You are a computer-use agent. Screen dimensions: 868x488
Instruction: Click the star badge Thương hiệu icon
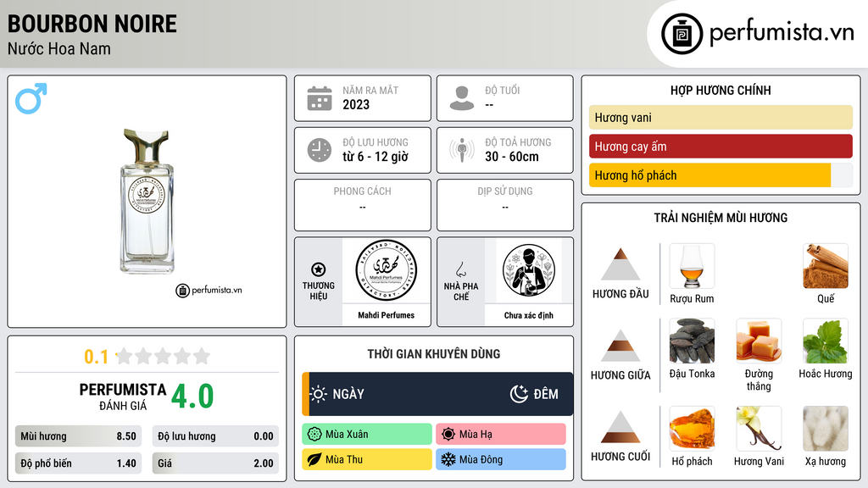pos(319,269)
